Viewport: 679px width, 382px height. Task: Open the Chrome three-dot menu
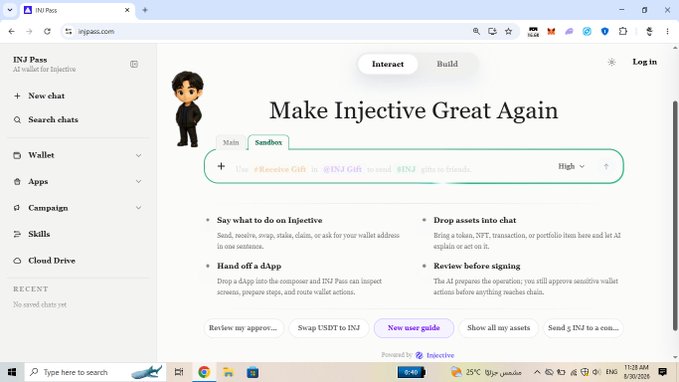click(x=667, y=32)
